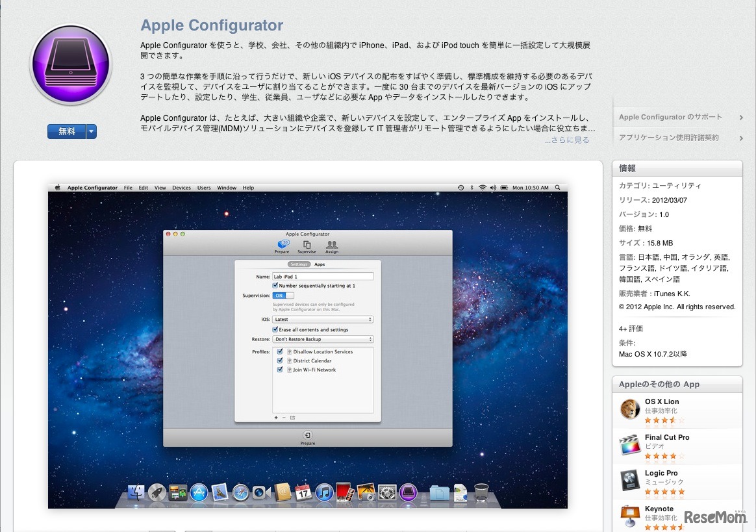Switch to the Apps tab
The image size is (756, 532).
[320, 264]
